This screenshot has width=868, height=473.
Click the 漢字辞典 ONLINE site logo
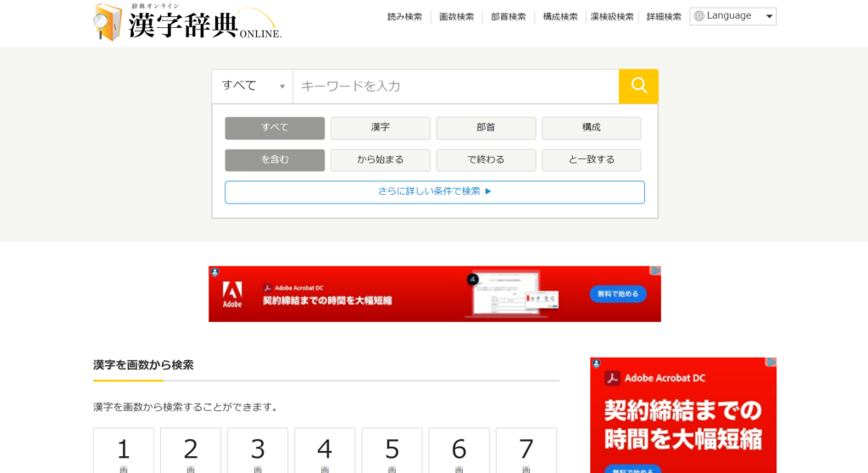coord(187,23)
